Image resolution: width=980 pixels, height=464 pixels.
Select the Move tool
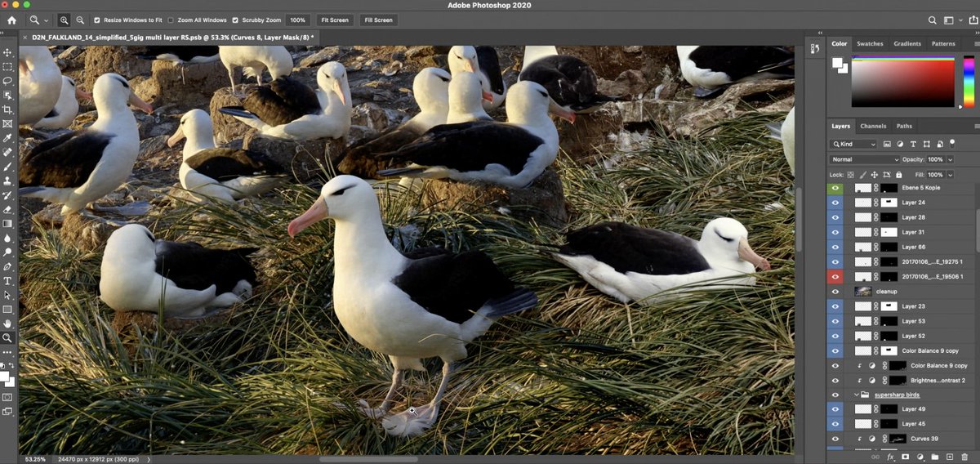pyautogui.click(x=7, y=52)
